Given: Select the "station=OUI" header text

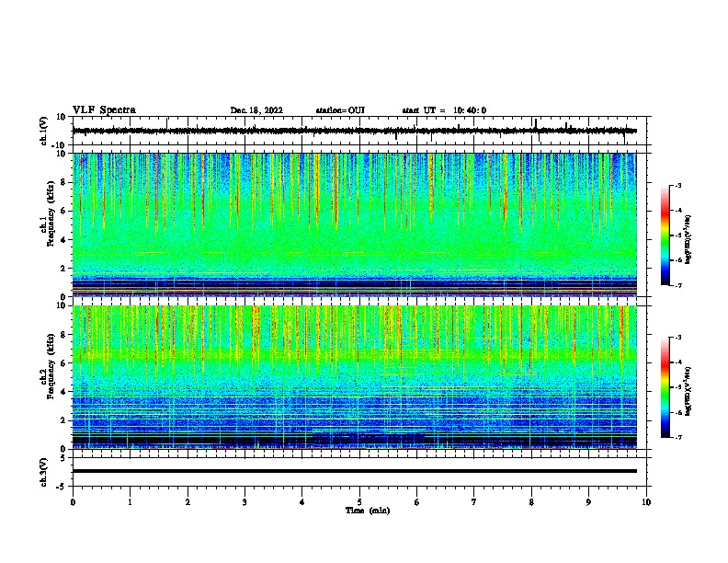Looking at the screenshot, I should coord(340,110).
